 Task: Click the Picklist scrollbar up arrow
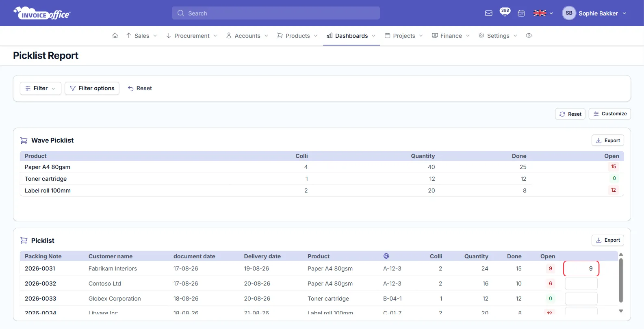click(621, 254)
